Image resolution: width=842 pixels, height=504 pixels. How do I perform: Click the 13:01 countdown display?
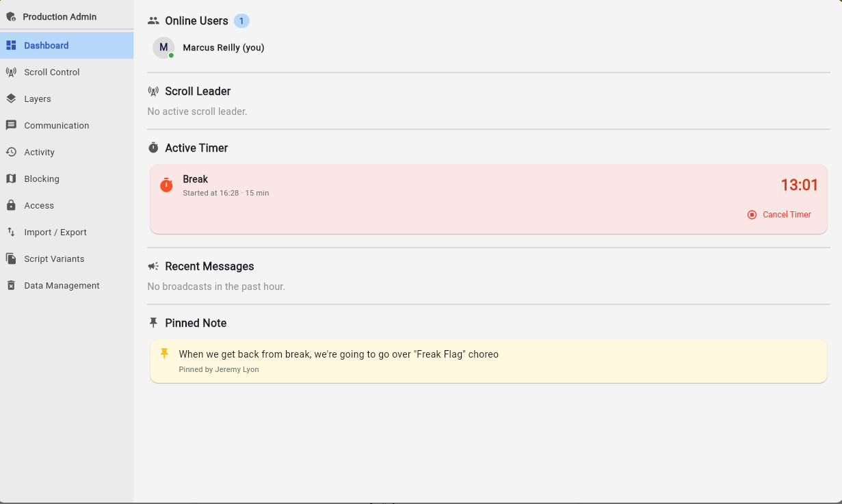click(800, 185)
